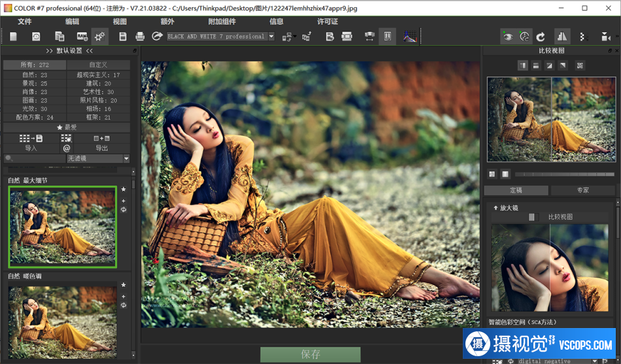Collapse the 放大镜 magnifier section
621x364 pixels.
click(496, 208)
